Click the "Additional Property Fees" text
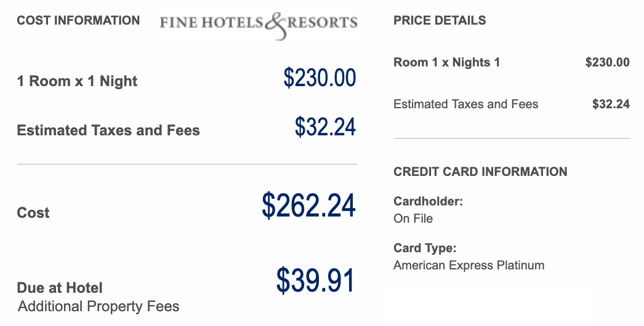 [x=99, y=306]
